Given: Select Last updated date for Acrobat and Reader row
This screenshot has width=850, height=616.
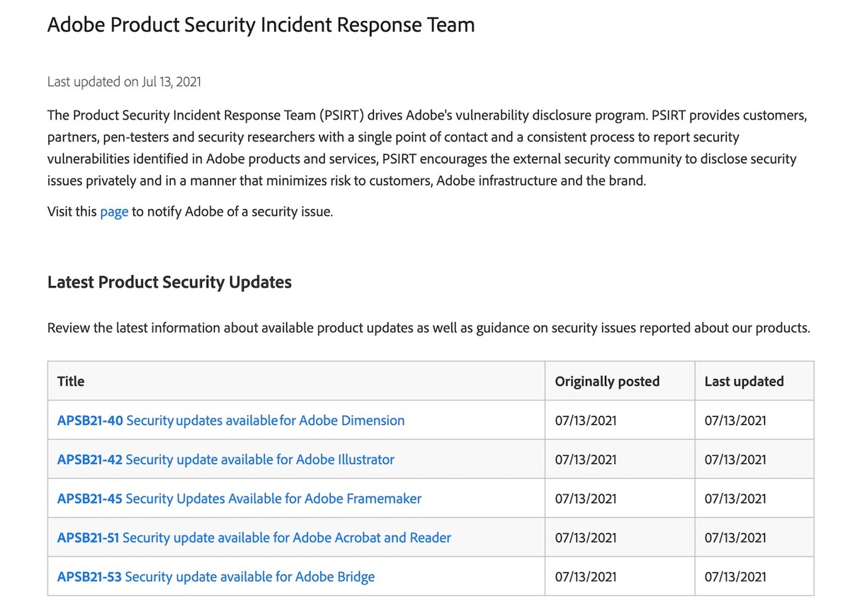Looking at the screenshot, I should 735,537.
